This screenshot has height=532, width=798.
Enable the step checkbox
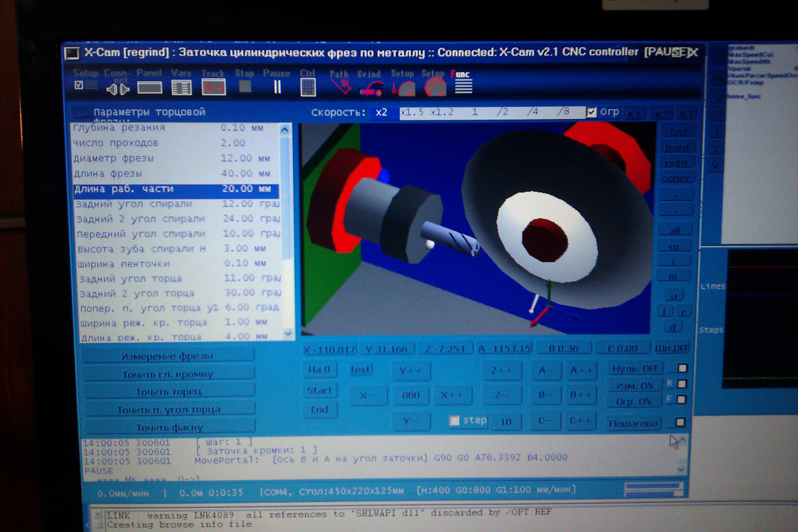click(454, 420)
